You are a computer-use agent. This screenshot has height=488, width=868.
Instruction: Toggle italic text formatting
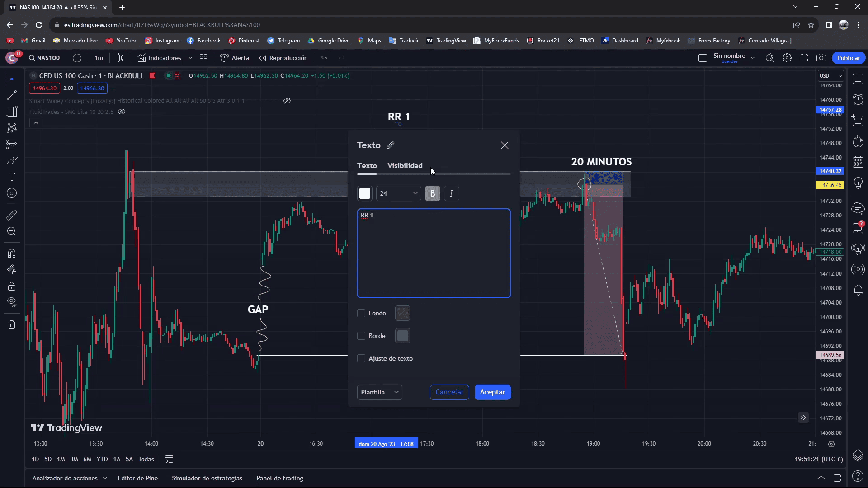pyautogui.click(x=451, y=193)
